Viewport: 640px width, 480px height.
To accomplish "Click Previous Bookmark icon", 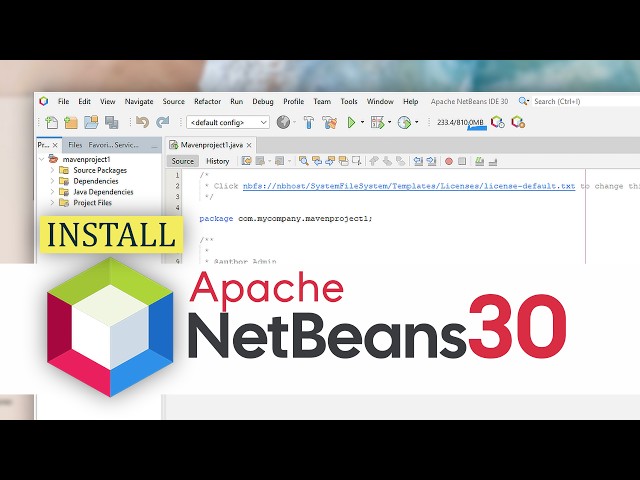I will (374, 161).
